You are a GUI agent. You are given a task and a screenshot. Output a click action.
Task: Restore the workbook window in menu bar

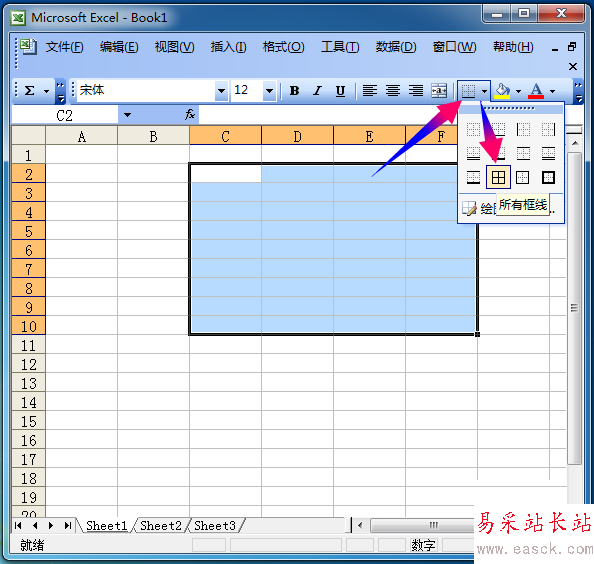coord(572,47)
